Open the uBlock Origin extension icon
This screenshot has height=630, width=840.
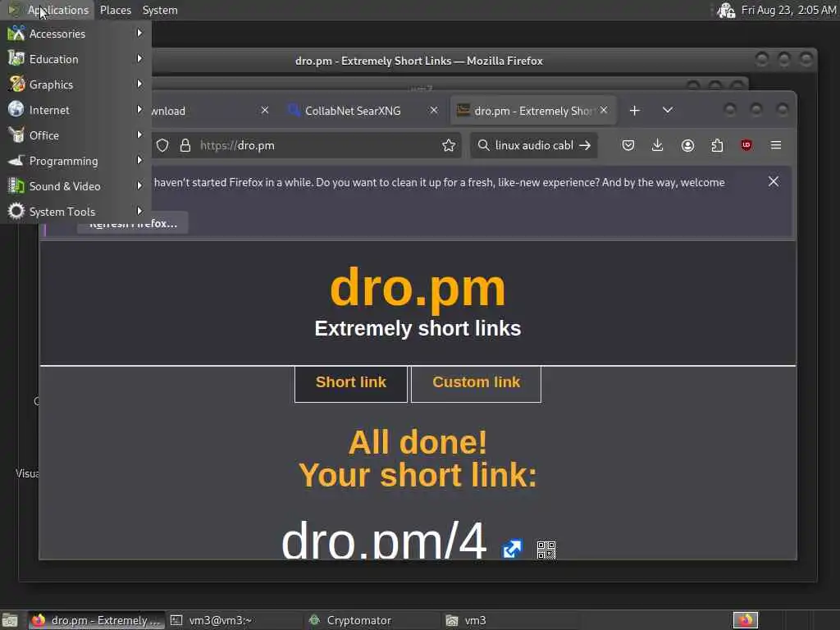pos(746,145)
